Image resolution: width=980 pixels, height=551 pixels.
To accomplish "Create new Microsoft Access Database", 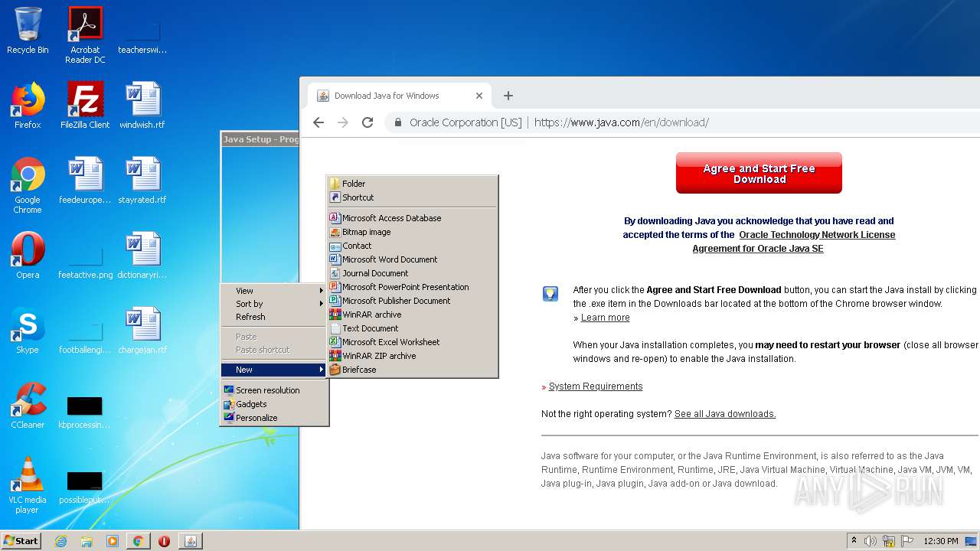I will click(413, 218).
